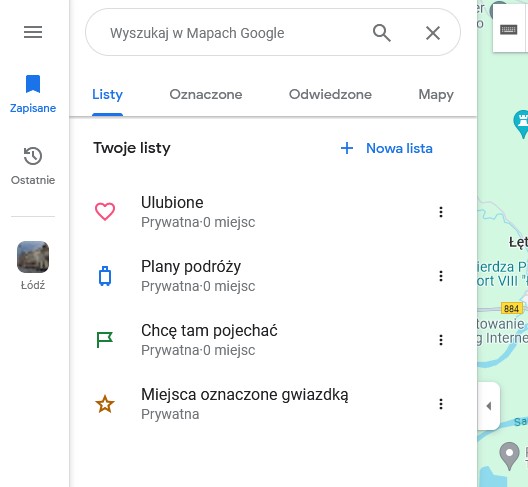The width and height of the screenshot is (528, 487).
Task: Clear search with the X icon
Action: pos(433,33)
